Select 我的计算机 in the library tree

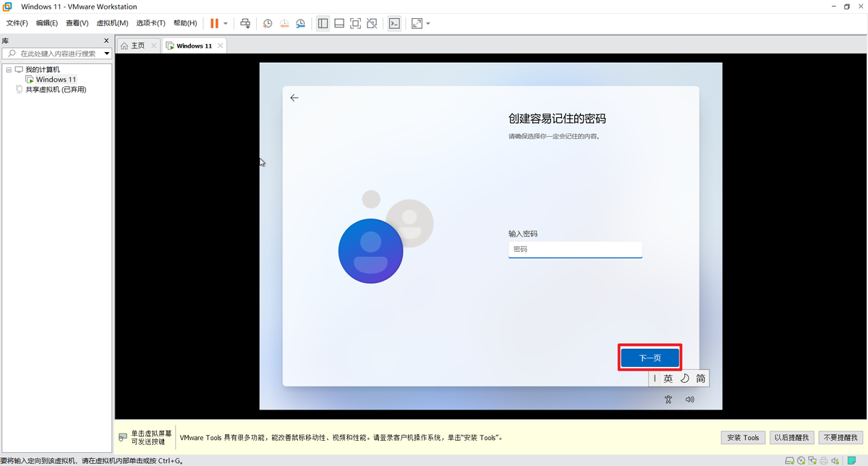click(x=43, y=69)
